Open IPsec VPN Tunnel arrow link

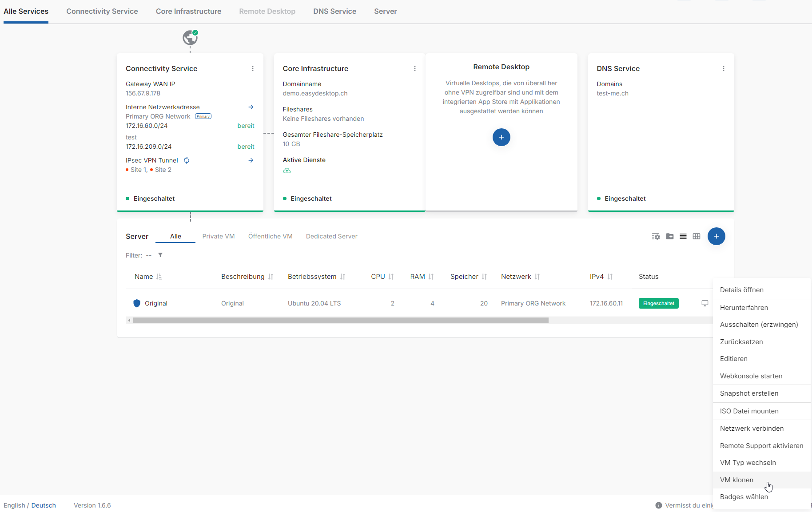[251, 160]
